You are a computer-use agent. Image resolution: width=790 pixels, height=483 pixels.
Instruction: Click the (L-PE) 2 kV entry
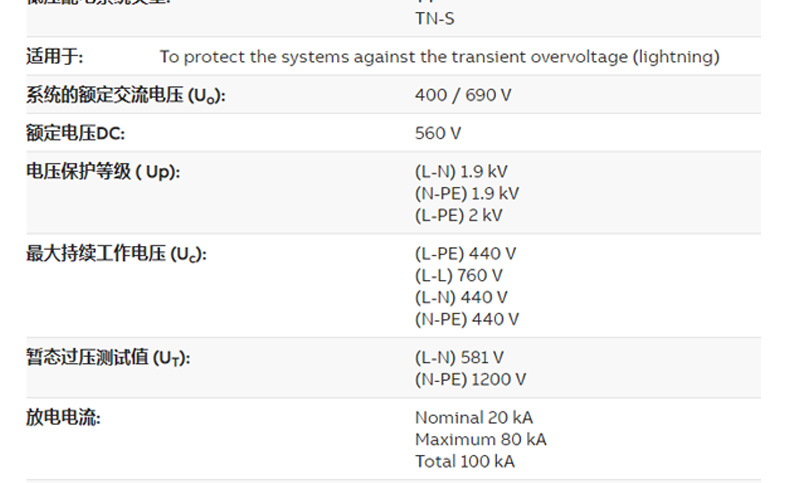tap(459, 215)
